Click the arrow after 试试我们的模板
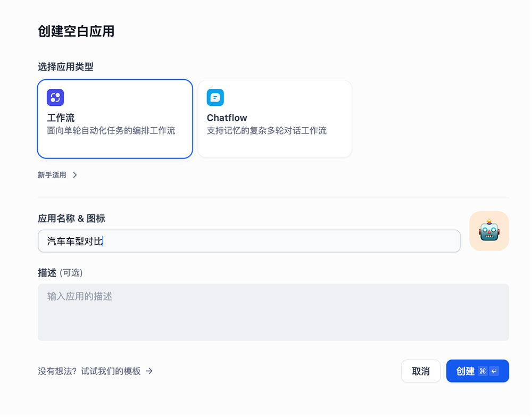 [x=149, y=371]
